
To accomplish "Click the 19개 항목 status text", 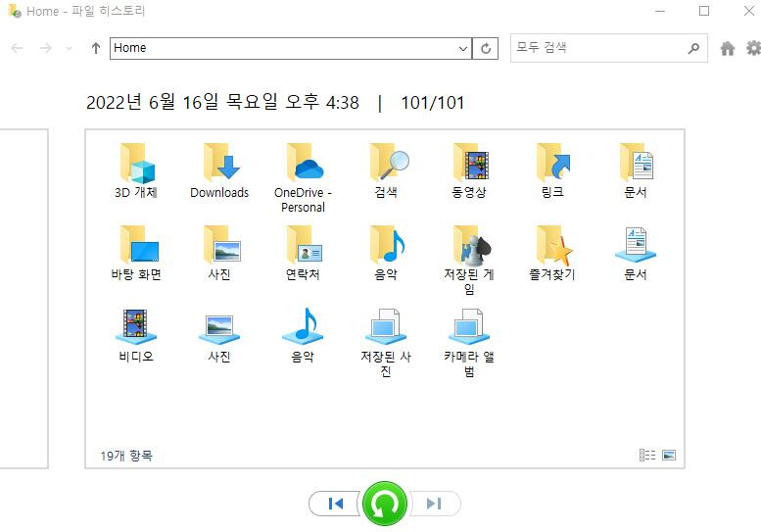I will [x=126, y=456].
